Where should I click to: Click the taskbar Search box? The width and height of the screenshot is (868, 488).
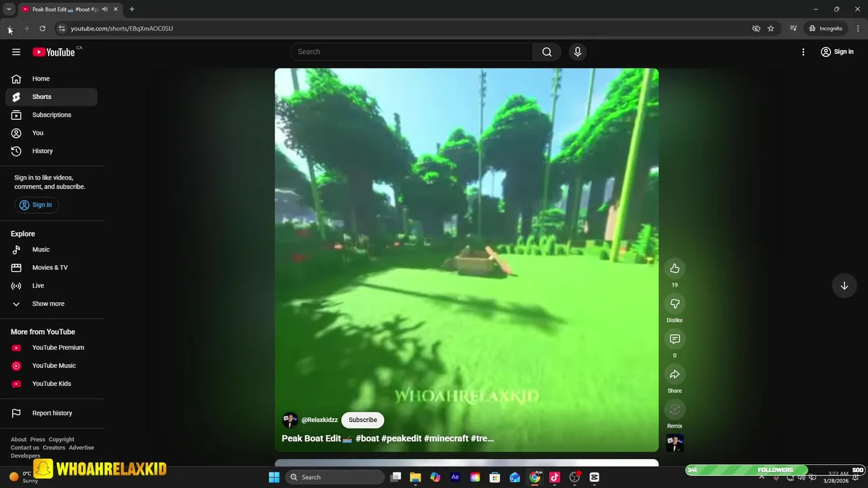335,477
